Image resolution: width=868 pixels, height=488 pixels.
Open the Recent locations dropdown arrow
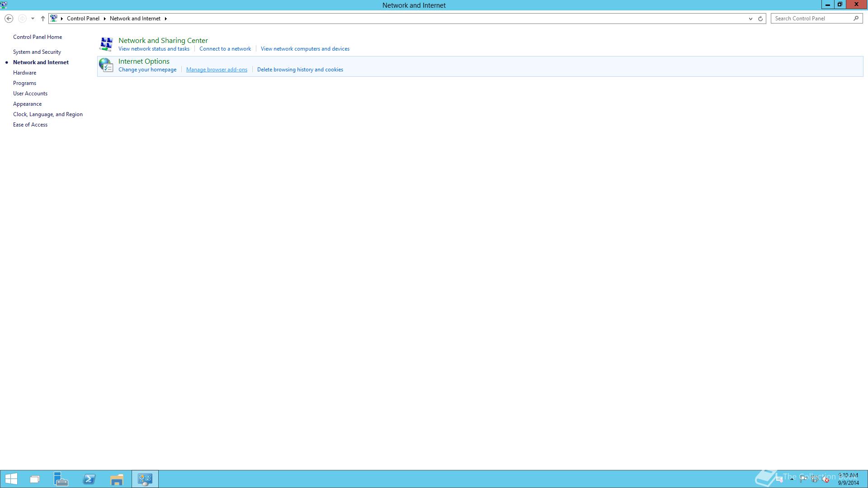tap(33, 19)
